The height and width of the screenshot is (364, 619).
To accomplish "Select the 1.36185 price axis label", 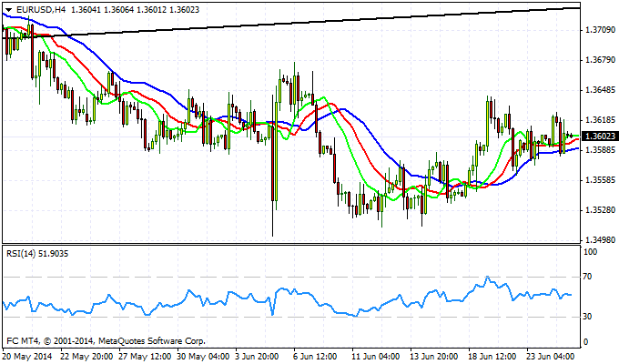I will [601, 120].
